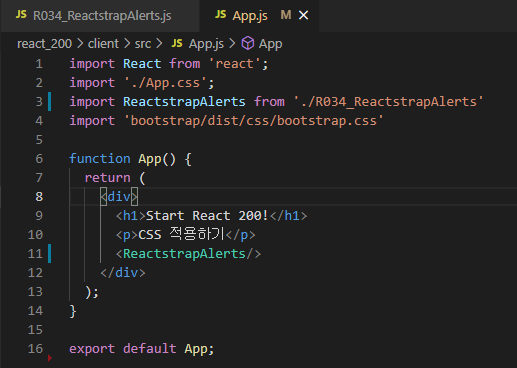
Task: Click the 'react' string on line 1
Action: click(235, 64)
